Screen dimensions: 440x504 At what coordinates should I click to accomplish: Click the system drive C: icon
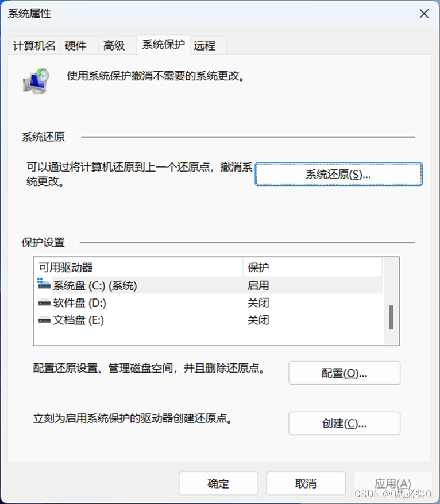coord(43,285)
